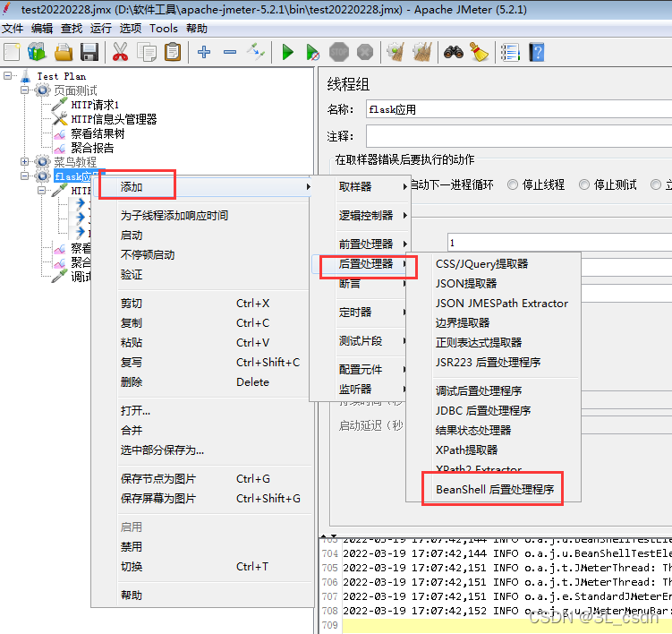This screenshot has width=672, height=634.
Task: Click the Copy toolbar icon
Action: (147, 52)
